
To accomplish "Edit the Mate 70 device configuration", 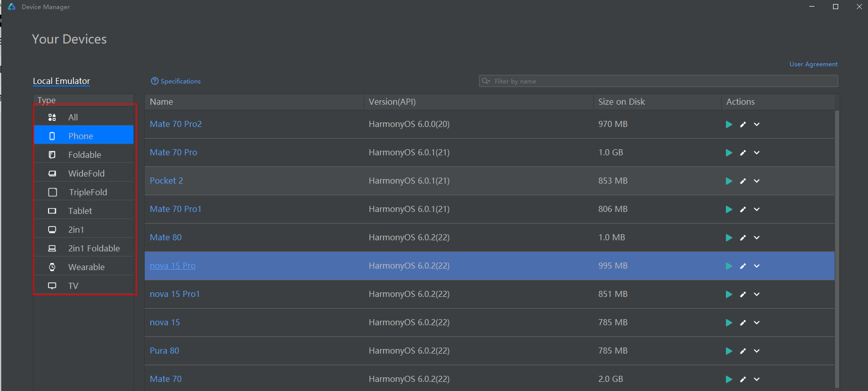I will click(x=743, y=379).
